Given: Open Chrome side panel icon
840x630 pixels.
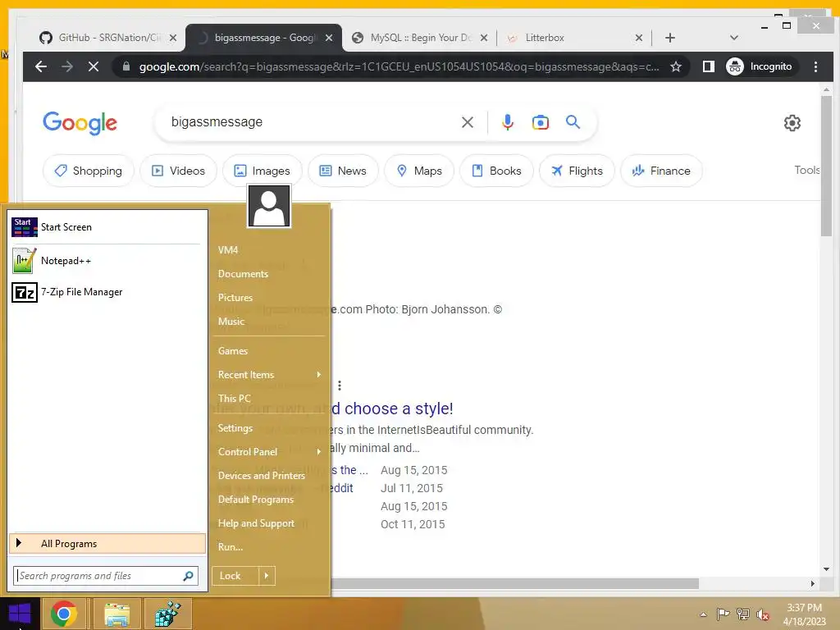Looking at the screenshot, I should (708, 66).
